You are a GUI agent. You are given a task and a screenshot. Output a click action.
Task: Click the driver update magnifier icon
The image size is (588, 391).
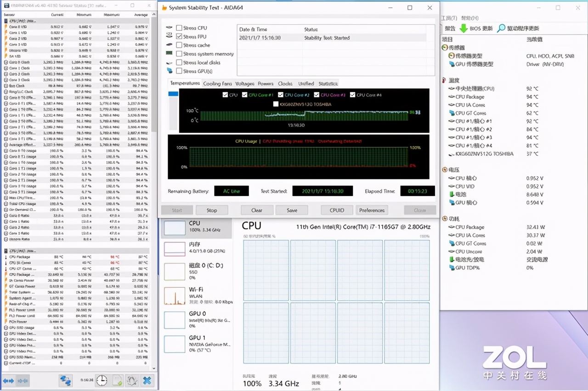(x=501, y=28)
